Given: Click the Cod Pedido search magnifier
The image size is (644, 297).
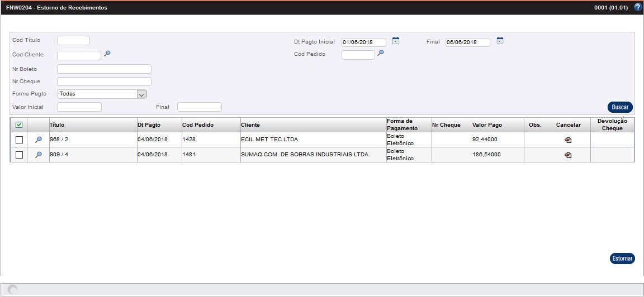Looking at the screenshot, I should tap(381, 53).
